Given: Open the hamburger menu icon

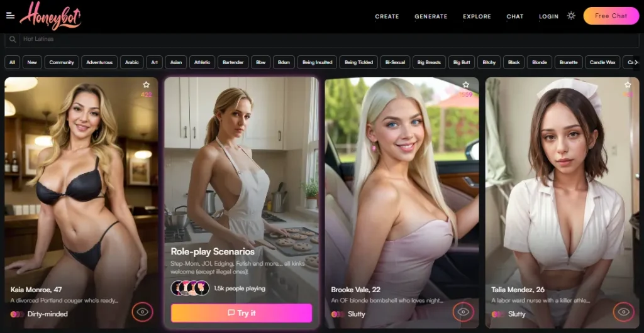Looking at the screenshot, I should click(x=10, y=16).
